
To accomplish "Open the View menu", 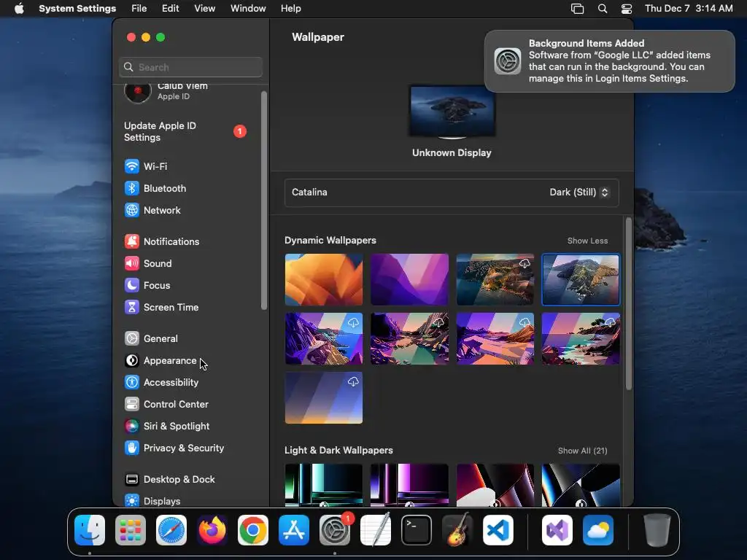I will pyautogui.click(x=205, y=9).
